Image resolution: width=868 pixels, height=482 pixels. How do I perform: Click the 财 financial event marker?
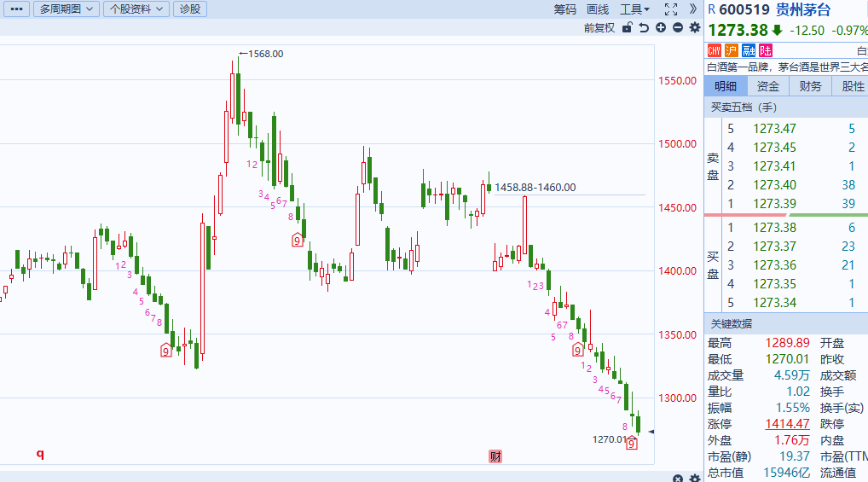click(x=495, y=456)
